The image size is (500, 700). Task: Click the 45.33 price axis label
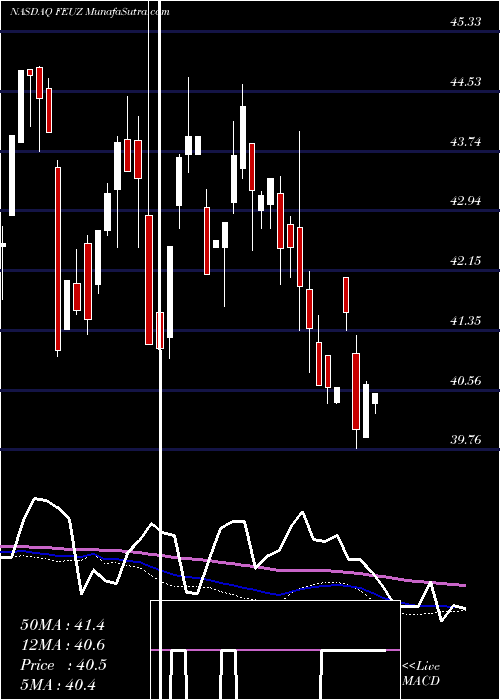click(x=466, y=22)
